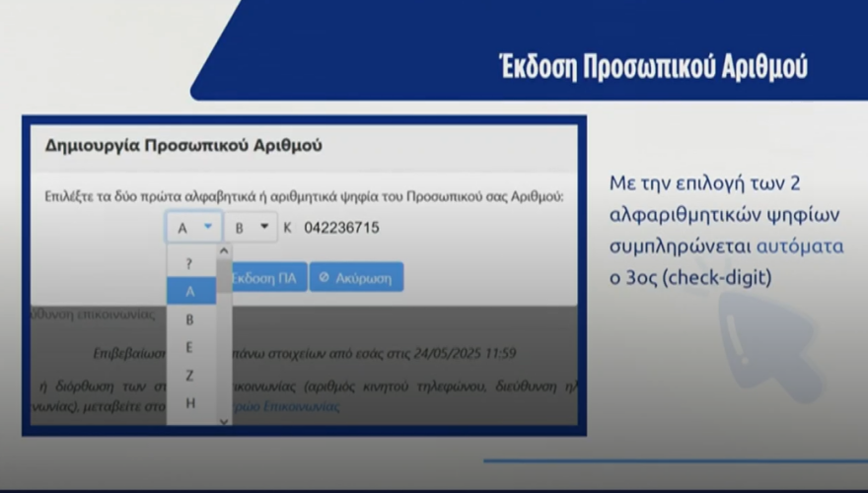Pick letter Z from the open list
The height and width of the screenshot is (493, 868).
click(x=189, y=376)
